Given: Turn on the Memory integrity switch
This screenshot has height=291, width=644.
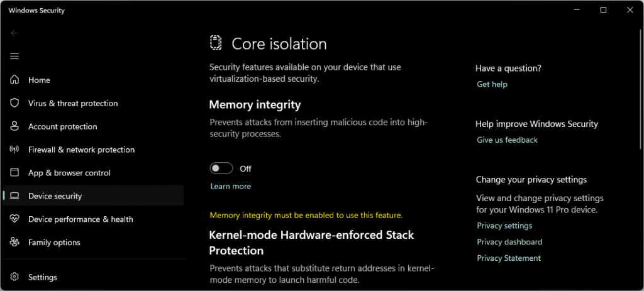Looking at the screenshot, I should pyautogui.click(x=221, y=168).
